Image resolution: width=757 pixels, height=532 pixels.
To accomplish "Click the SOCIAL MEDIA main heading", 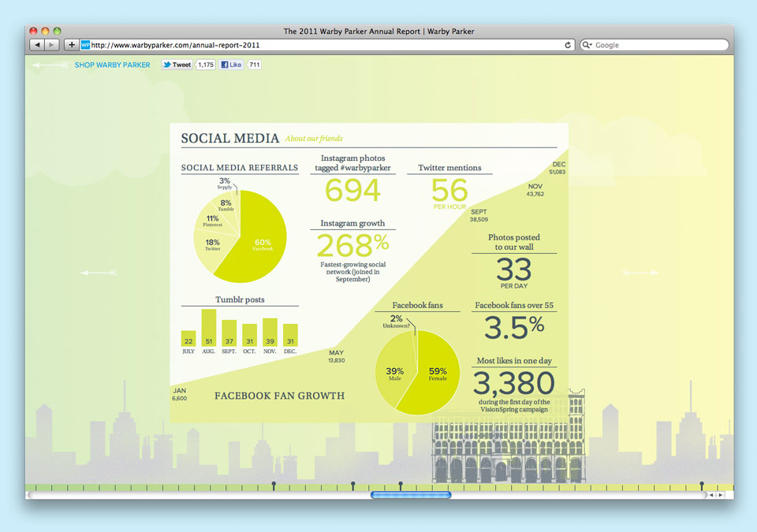I will click(x=229, y=139).
